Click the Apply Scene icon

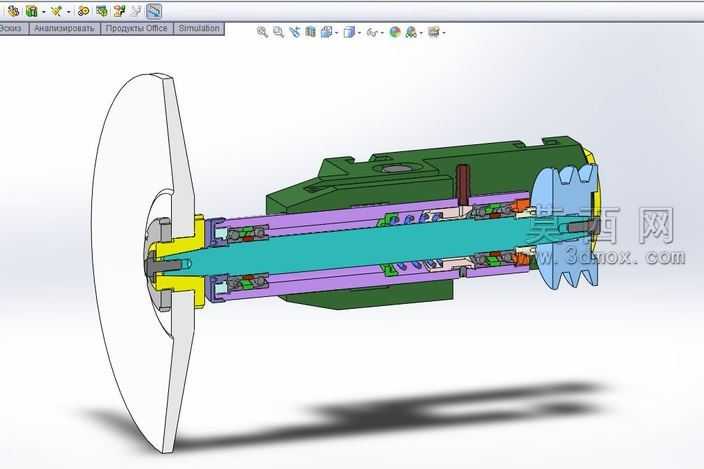411,32
